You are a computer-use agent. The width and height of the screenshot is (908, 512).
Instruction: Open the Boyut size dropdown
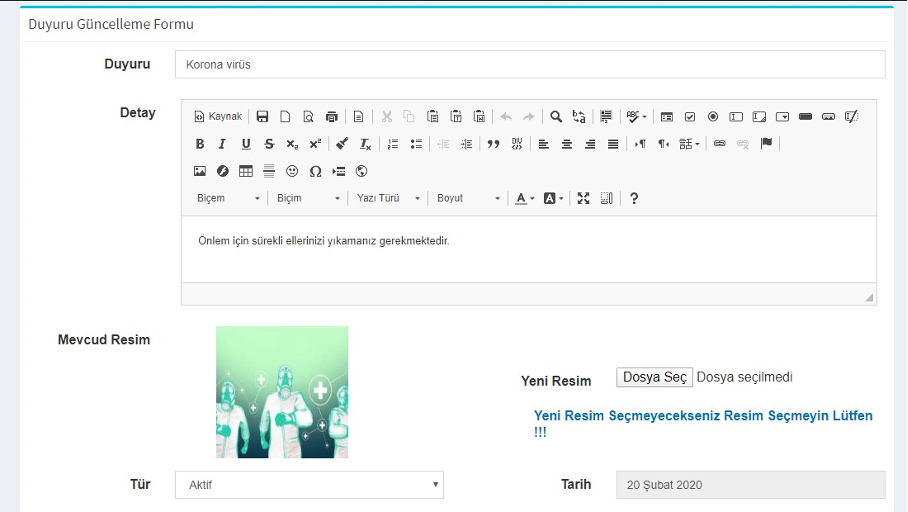[468, 198]
